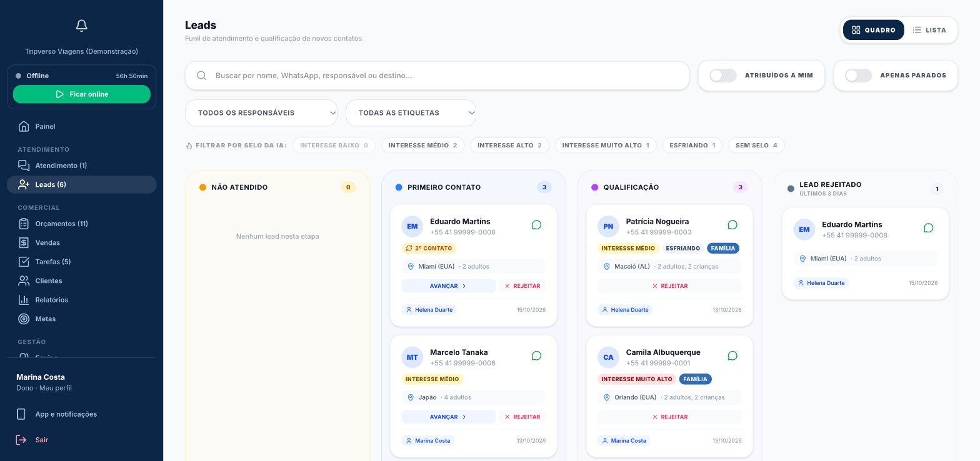
Task: Advance Marcelo Tanaka lead with Avançar
Action: [448, 417]
